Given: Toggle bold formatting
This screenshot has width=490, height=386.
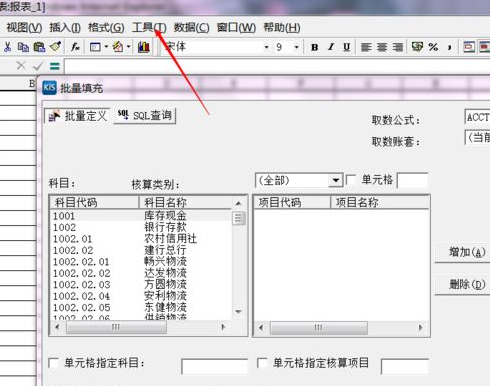Looking at the screenshot, I should coord(314,47).
